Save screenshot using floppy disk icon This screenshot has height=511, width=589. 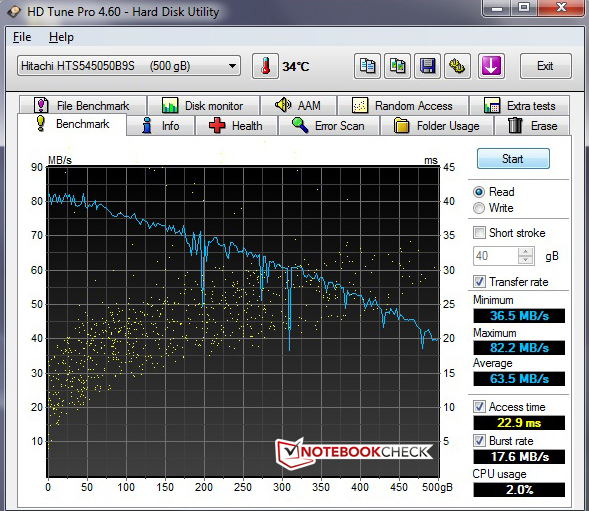(427, 66)
